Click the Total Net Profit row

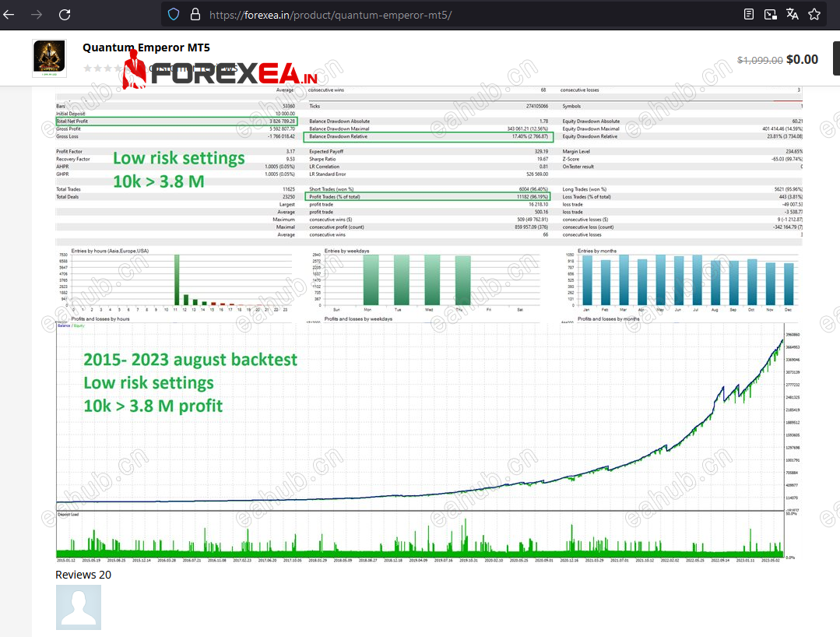click(176, 121)
